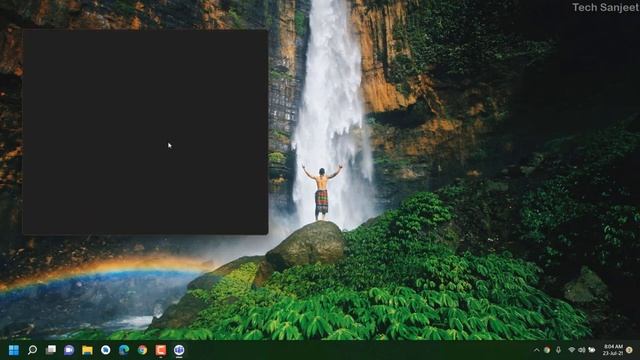Viewport: 640px width, 360px height.
Task: Open taskbar Search magnifier
Action: point(32,350)
